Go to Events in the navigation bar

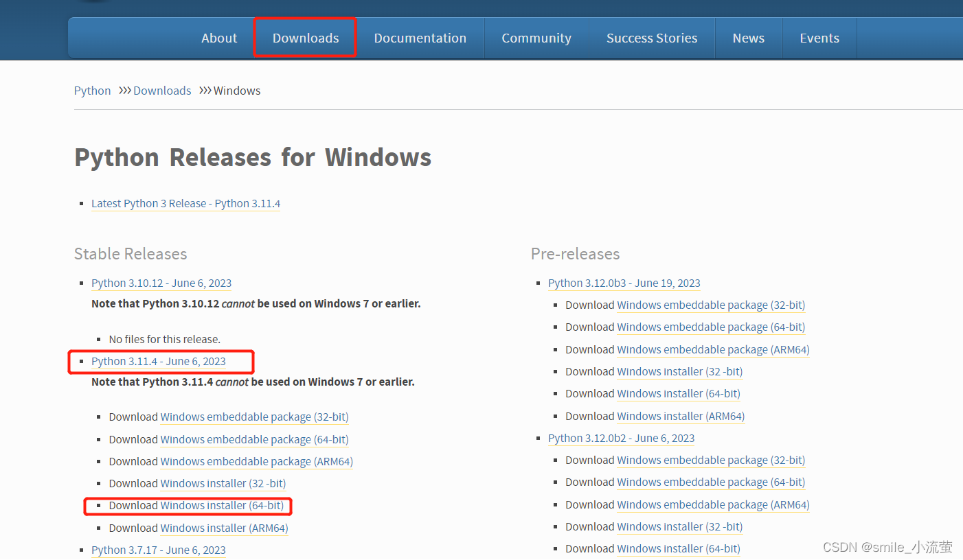click(x=819, y=38)
